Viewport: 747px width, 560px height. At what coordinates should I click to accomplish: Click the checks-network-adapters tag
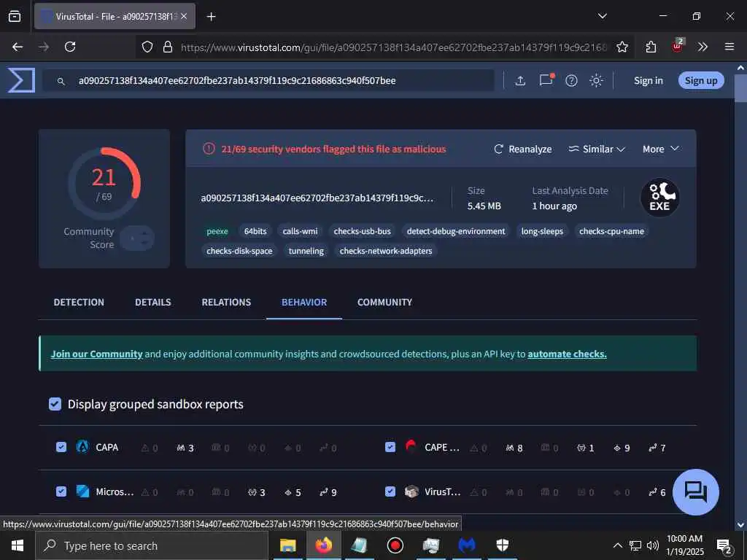point(386,251)
